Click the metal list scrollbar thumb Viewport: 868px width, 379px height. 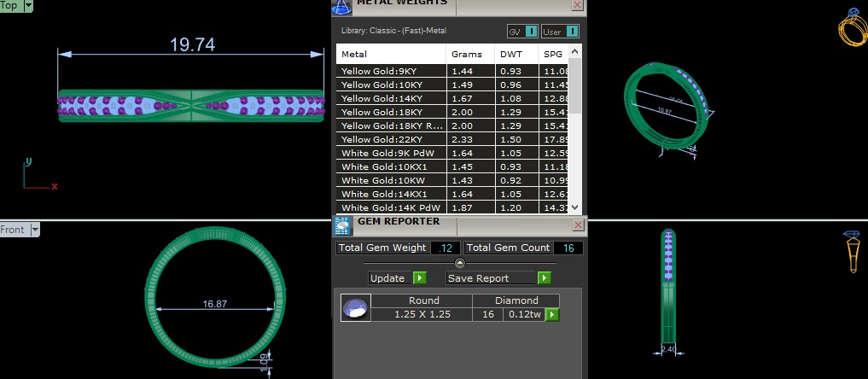click(574, 85)
